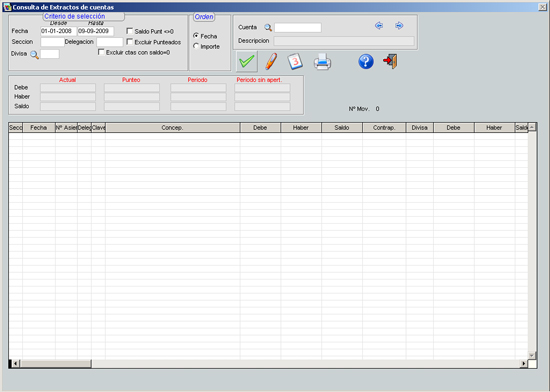This screenshot has height=392, width=550.
Task: Click the vertical scrollbar down arrow
Action: point(532,355)
